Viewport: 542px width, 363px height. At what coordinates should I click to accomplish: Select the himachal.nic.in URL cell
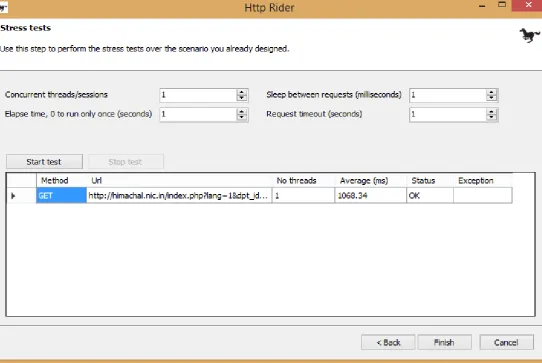[179, 195]
